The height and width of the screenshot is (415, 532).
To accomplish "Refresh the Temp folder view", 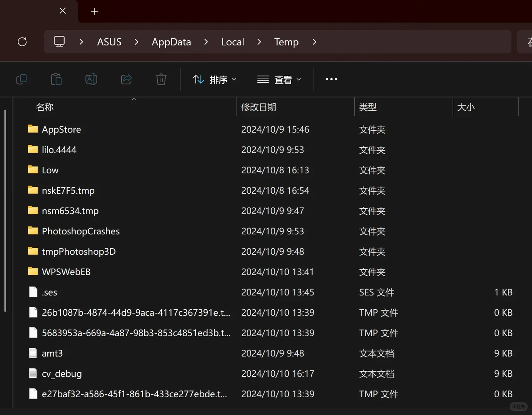I will click(22, 41).
